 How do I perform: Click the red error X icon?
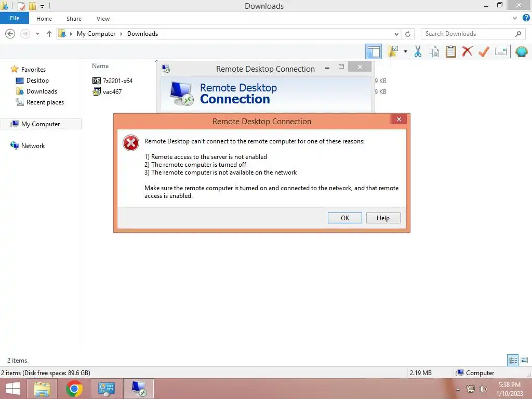[130, 142]
